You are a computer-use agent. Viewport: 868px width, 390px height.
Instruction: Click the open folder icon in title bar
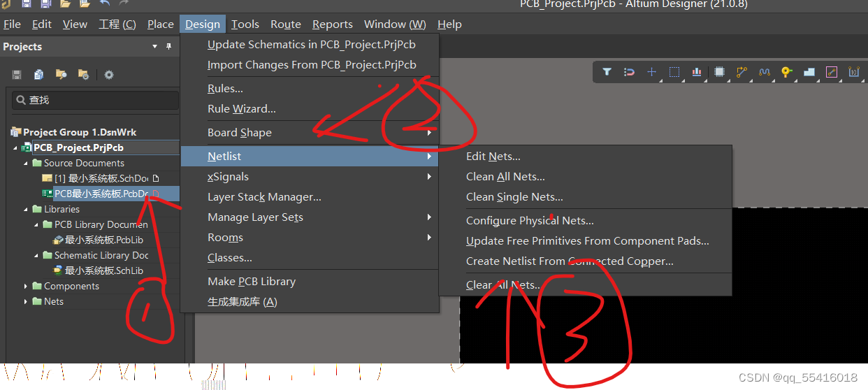tap(65, 4)
